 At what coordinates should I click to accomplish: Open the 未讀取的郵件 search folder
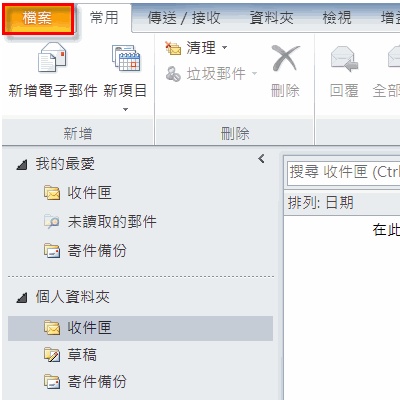112,222
